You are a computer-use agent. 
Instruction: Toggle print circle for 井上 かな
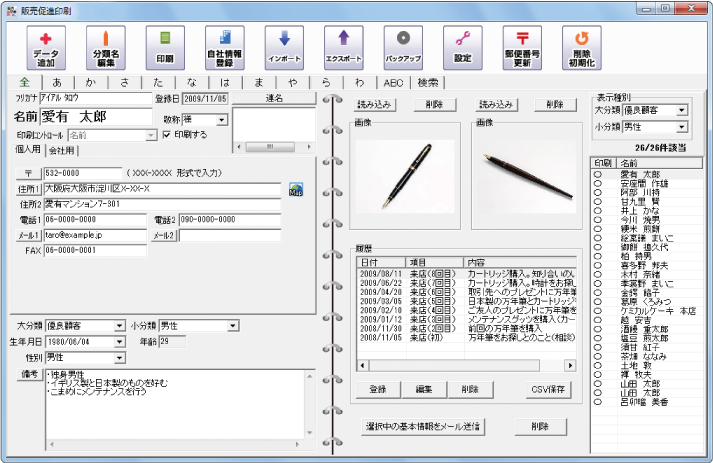click(x=598, y=211)
